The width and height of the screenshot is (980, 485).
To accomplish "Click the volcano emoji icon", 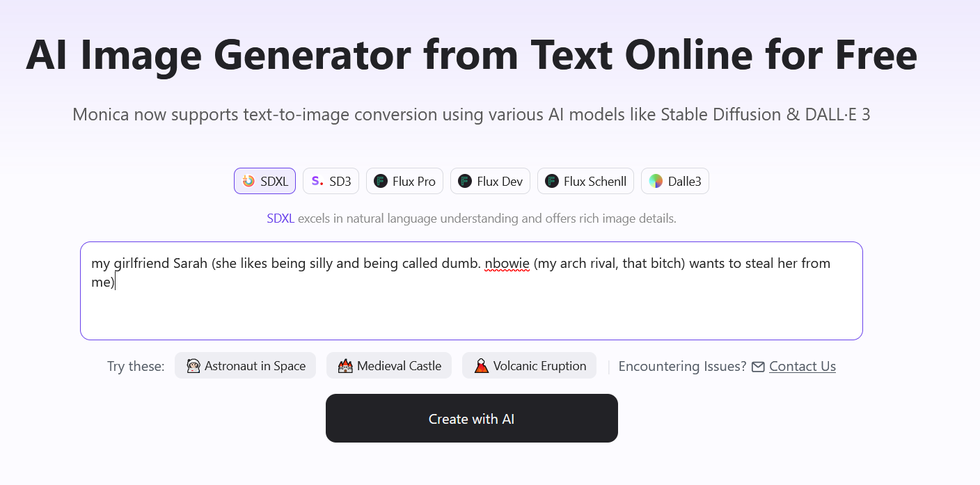I will [x=482, y=366].
